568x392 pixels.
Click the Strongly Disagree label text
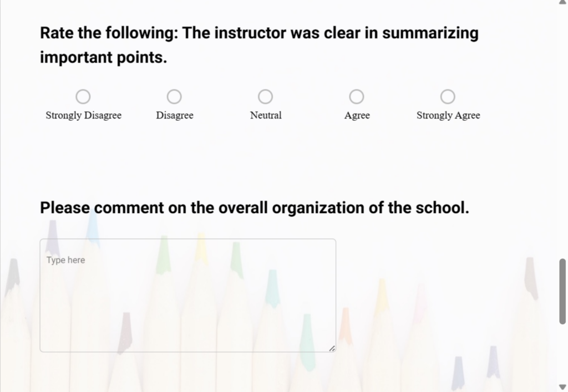pos(83,115)
